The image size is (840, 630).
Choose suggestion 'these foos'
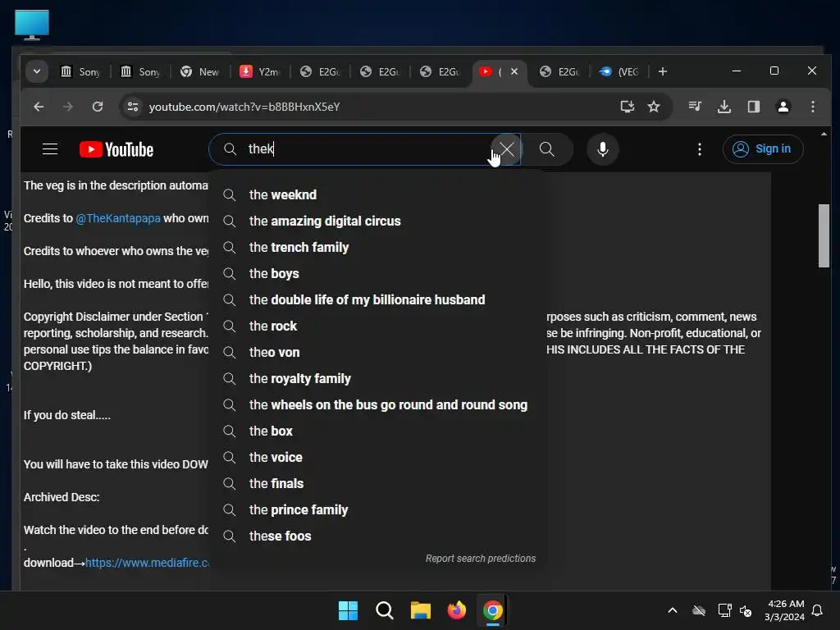tap(377, 536)
